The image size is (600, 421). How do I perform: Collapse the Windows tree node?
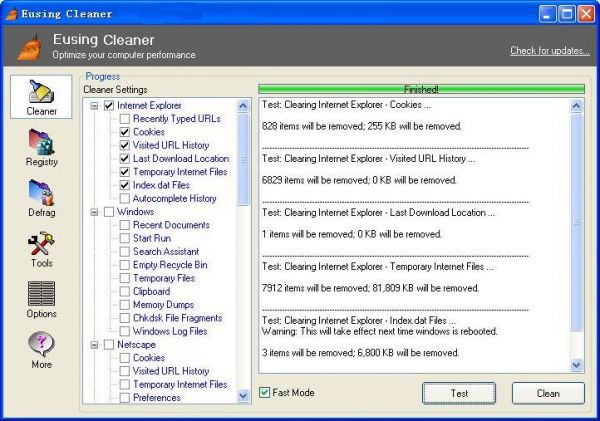coord(94,212)
